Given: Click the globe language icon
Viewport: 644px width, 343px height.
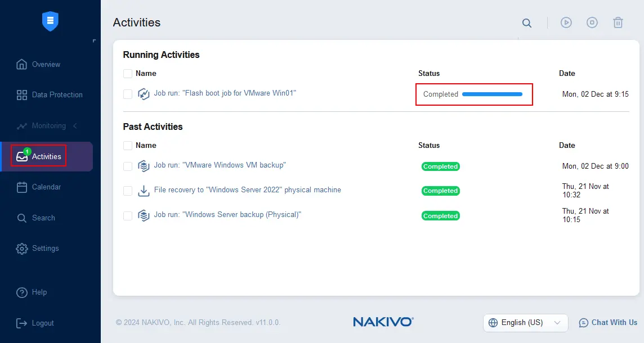Looking at the screenshot, I should (x=493, y=323).
